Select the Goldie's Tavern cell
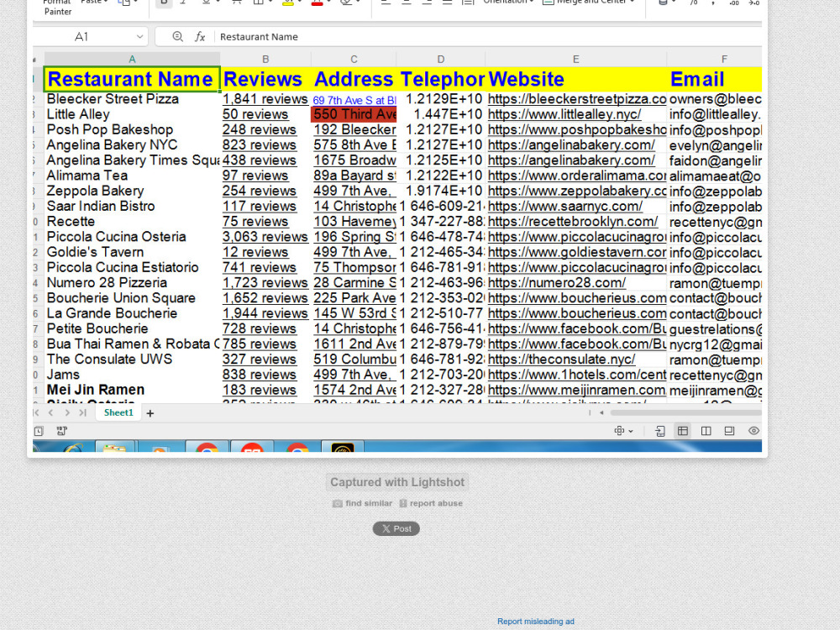 (132, 252)
